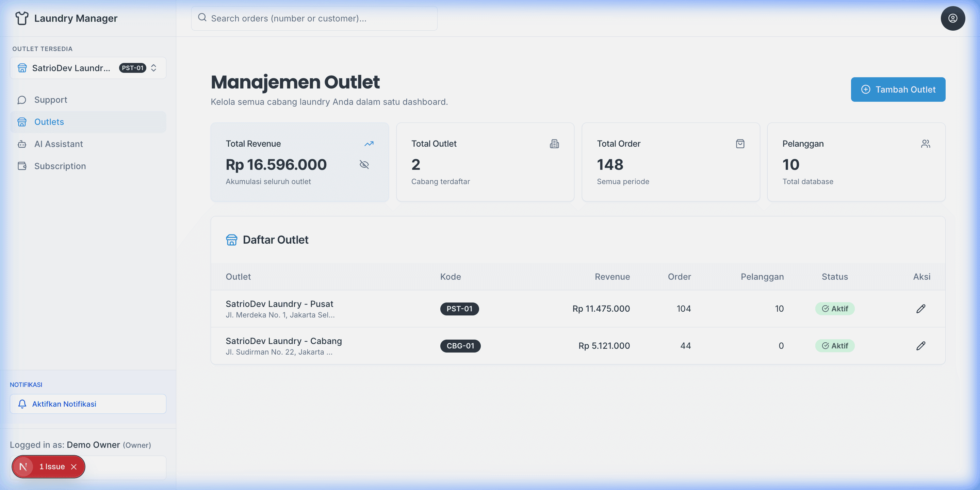The width and height of the screenshot is (980, 490).
Task: Open the Support menu item
Action: (51, 100)
